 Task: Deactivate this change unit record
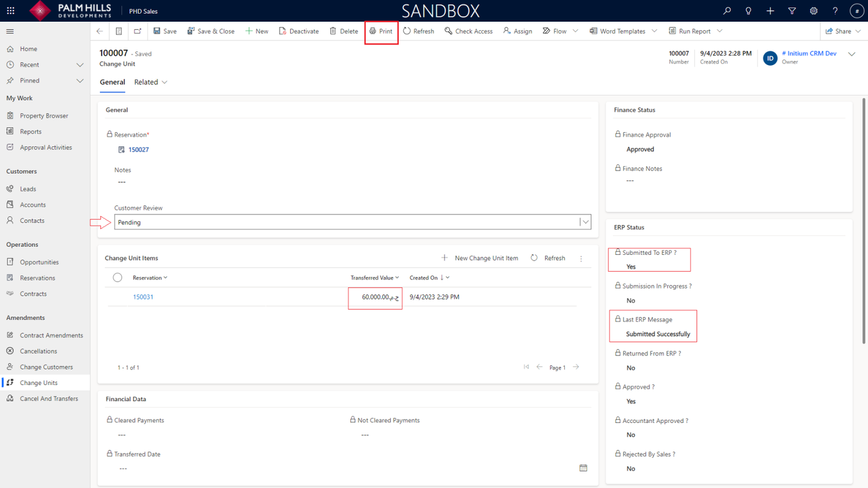click(299, 31)
